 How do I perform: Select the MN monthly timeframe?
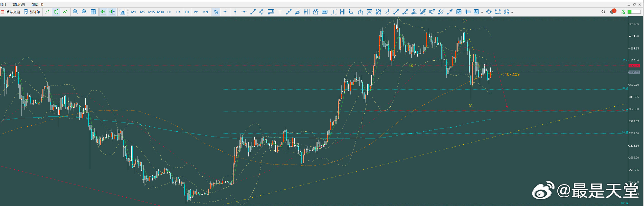205,12
